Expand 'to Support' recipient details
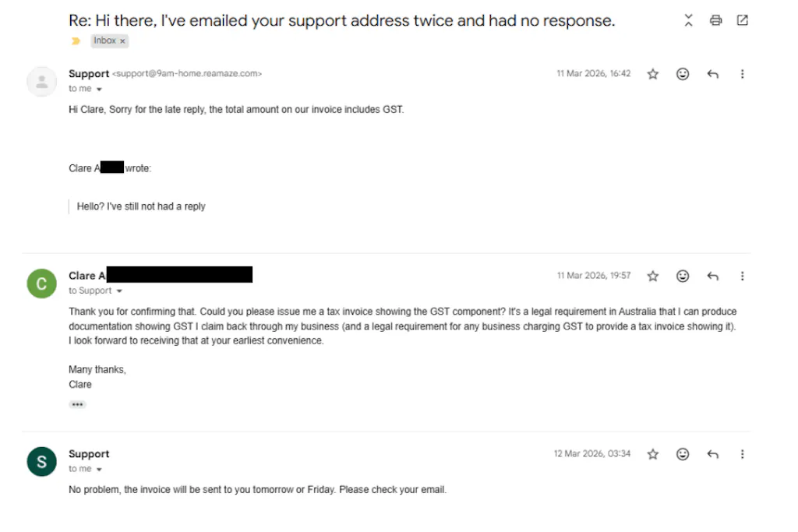 119,291
